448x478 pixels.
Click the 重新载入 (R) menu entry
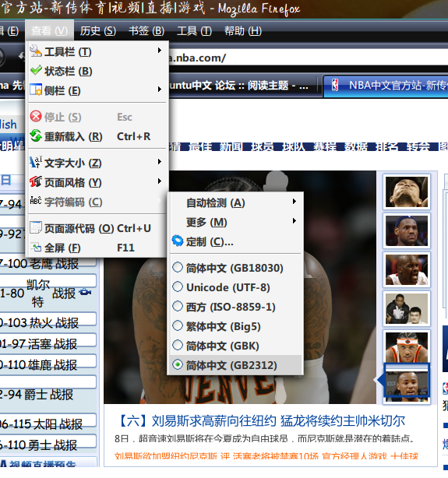coord(97,136)
